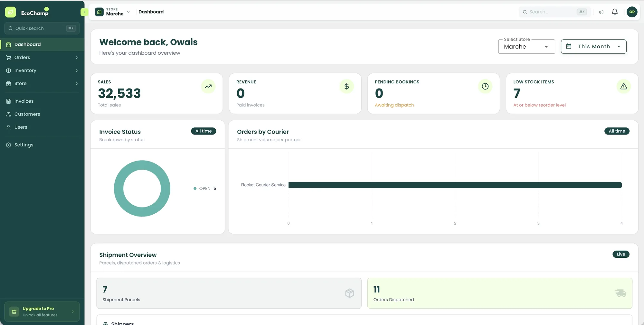Expand the Inventory sidebar submenu chevron
Viewport: 644px width, 325px height.
(77, 70)
